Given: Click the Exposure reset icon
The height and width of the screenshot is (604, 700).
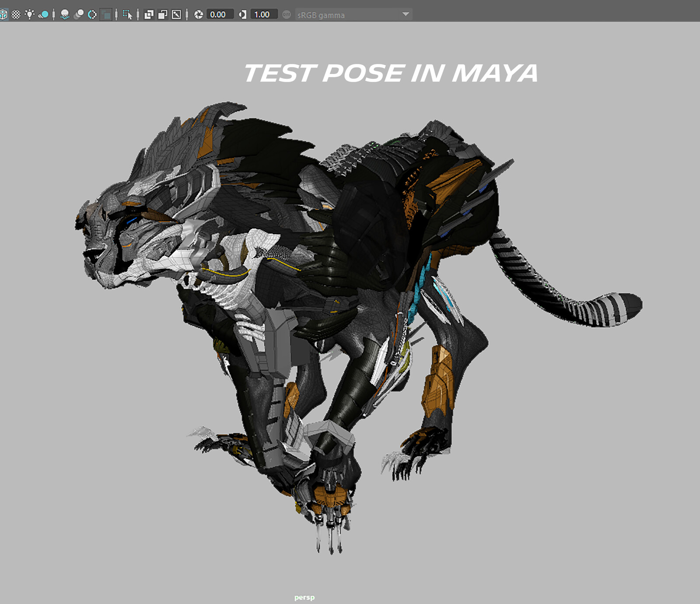Looking at the screenshot, I should (x=199, y=14).
